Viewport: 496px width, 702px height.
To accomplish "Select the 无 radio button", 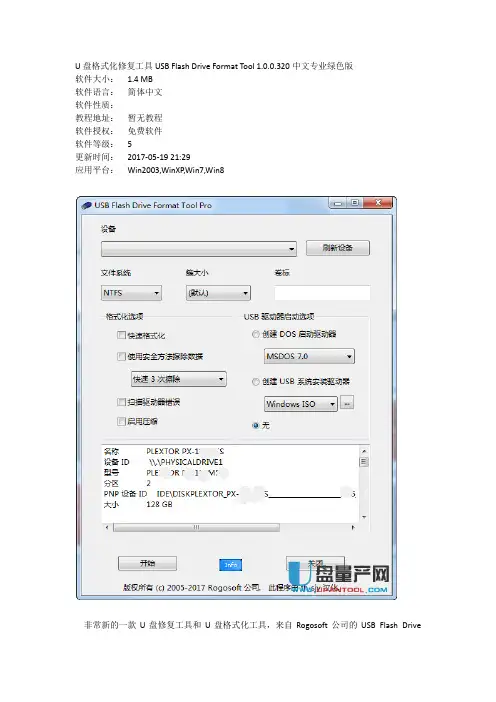I will [256, 425].
